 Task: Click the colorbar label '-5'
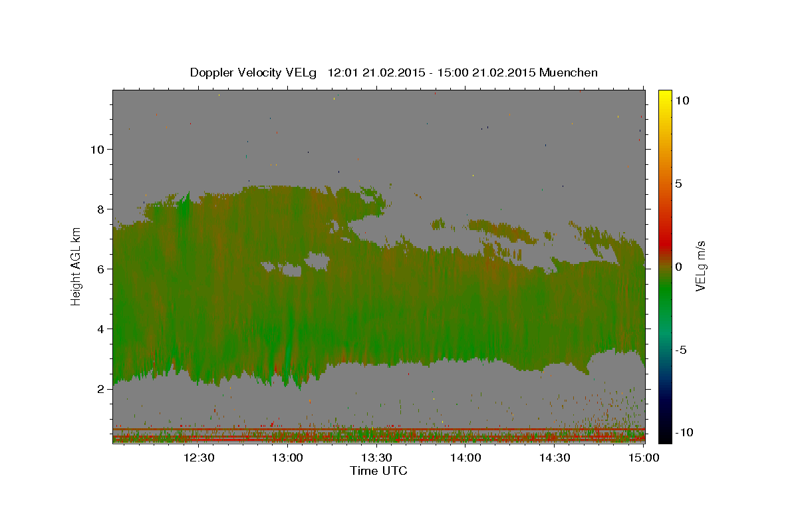tap(680, 350)
